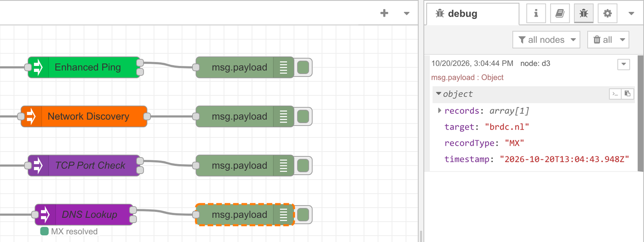Click the 'node: d3' link

tap(535, 63)
